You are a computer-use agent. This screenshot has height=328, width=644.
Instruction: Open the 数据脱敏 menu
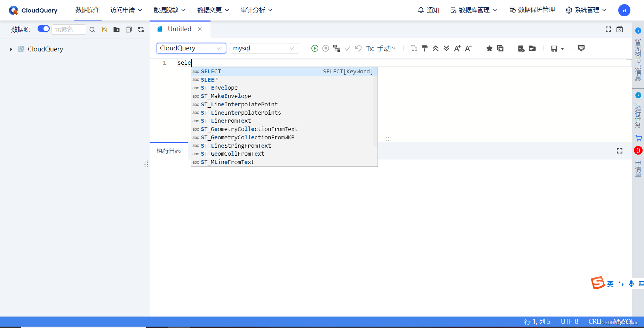click(170, 10)
